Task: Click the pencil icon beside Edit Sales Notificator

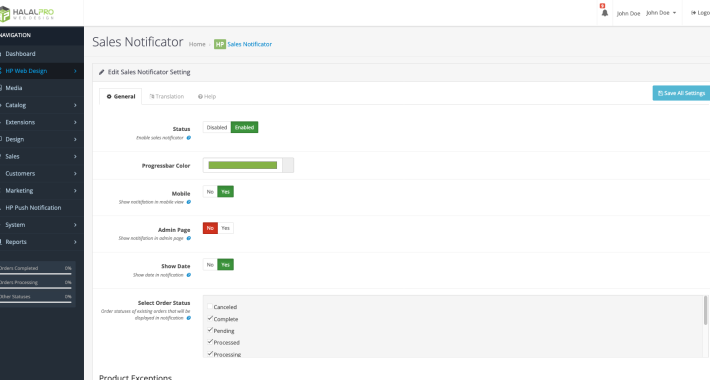Action: click(x=101, y=72)
